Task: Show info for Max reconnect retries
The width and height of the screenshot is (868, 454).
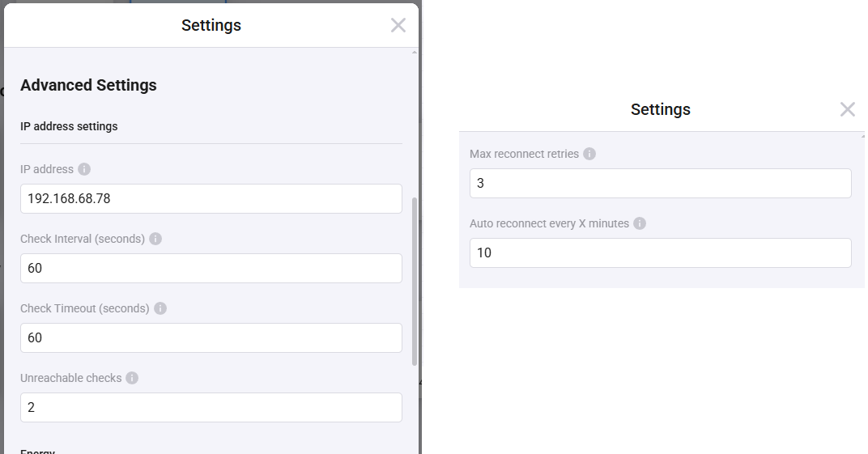Action: point(589,154)
